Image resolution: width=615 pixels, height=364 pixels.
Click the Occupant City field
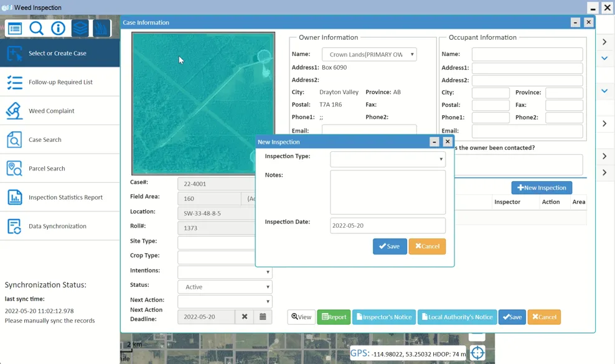pos(491,93)
